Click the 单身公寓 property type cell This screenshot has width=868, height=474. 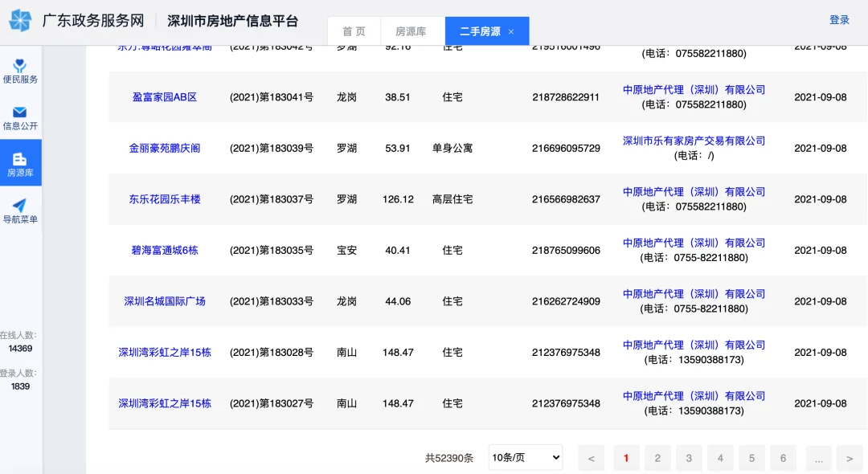[x=452, y=149]
